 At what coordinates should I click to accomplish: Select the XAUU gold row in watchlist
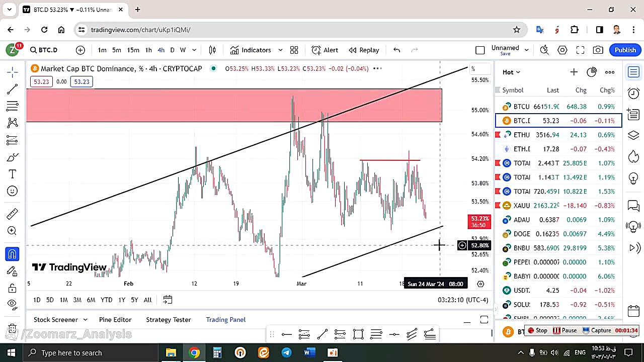[558, 205]
